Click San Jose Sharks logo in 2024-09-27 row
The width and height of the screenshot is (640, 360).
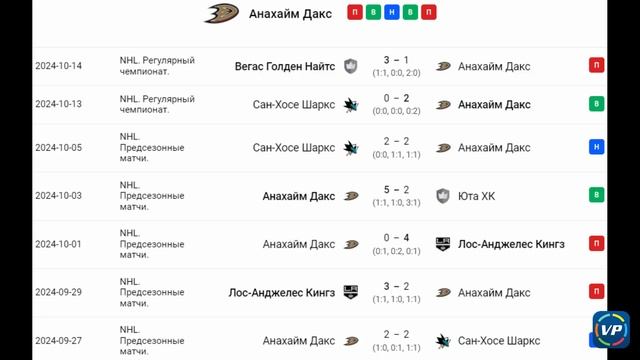[443, 341]
